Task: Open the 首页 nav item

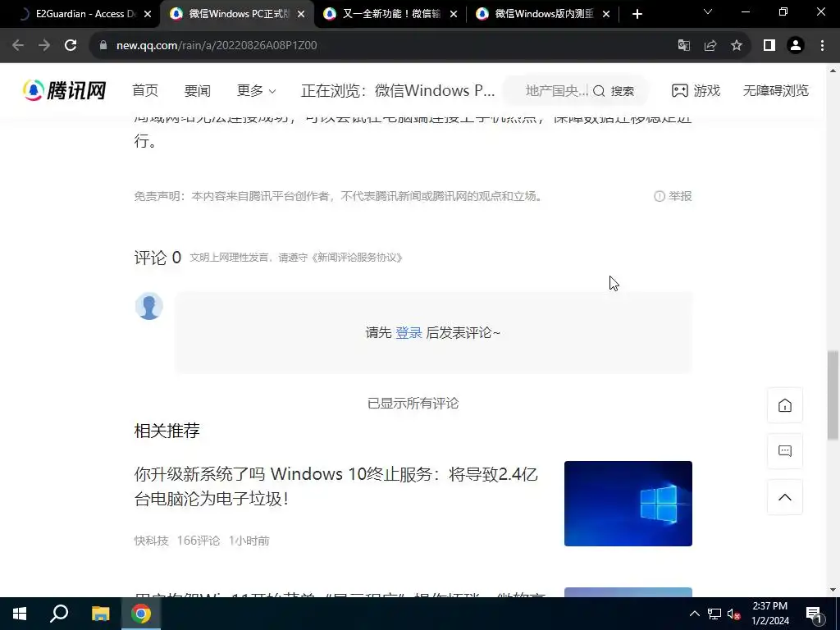Action: 145,90
